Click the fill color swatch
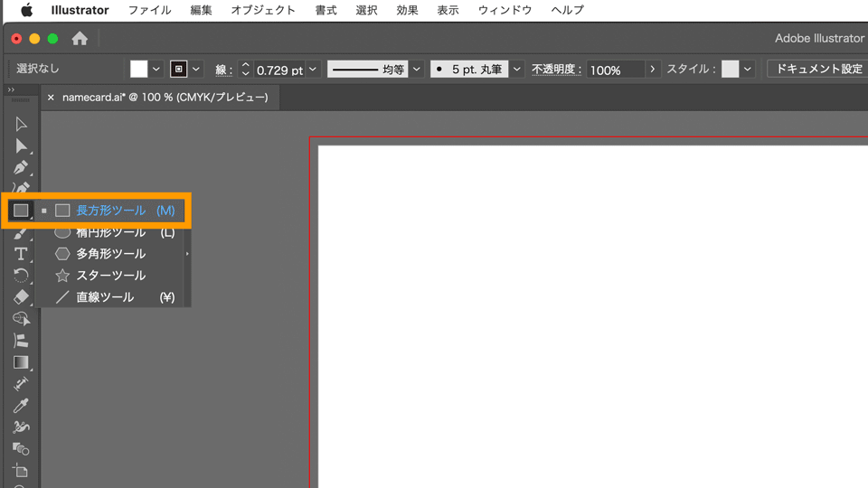 pyautogui.click(x=139, y=70)
